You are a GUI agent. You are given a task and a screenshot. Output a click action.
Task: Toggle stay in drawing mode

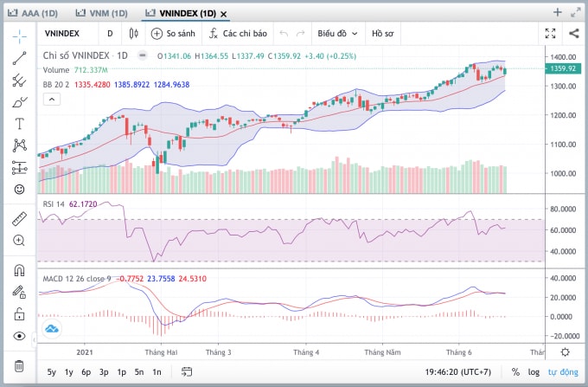20,292
